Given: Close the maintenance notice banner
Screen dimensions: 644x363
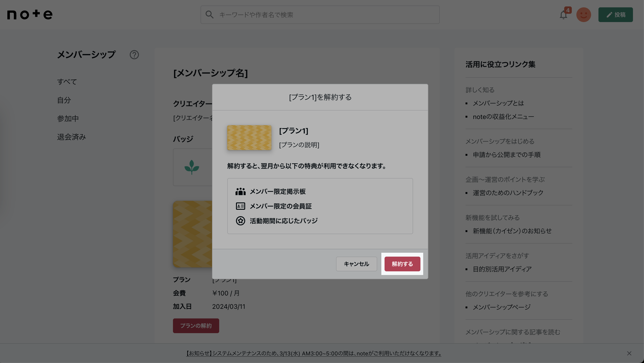Looking at the screenshot, I should click(629, 353).
